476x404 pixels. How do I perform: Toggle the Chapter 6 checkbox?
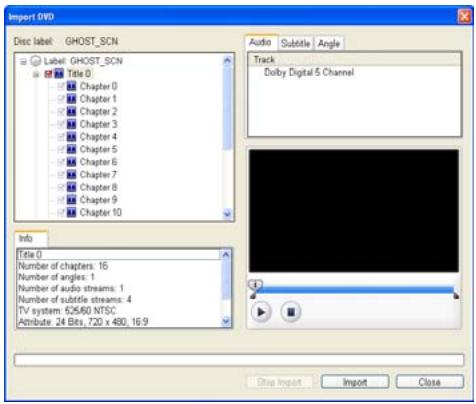pyautogui.click(x=61, y=162)
